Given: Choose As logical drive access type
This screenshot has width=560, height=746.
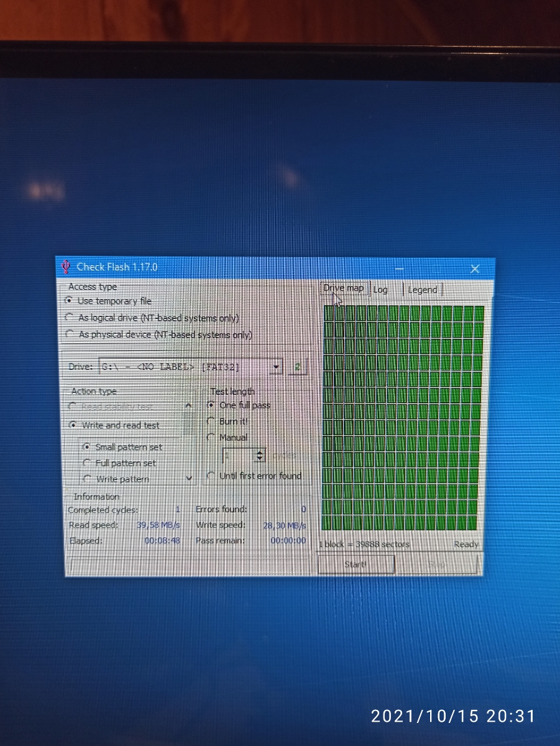Looking at the screenshot, I should coord(70,318).
